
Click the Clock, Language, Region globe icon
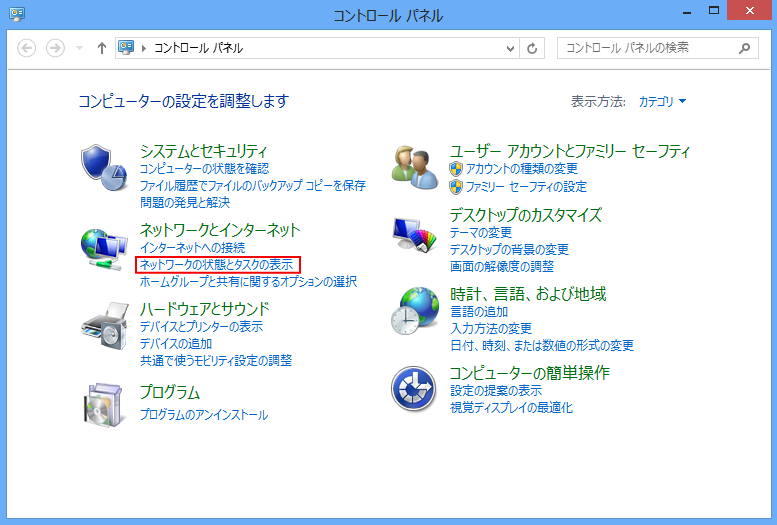point(415,310)
